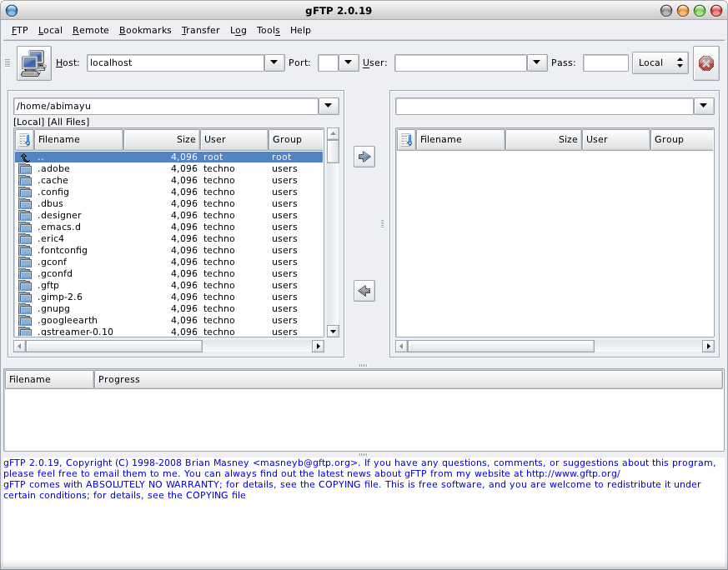The width and height of the screenshot is (728, 570).
Task: Click local list scroll down arrow
Action: (333, 331)
